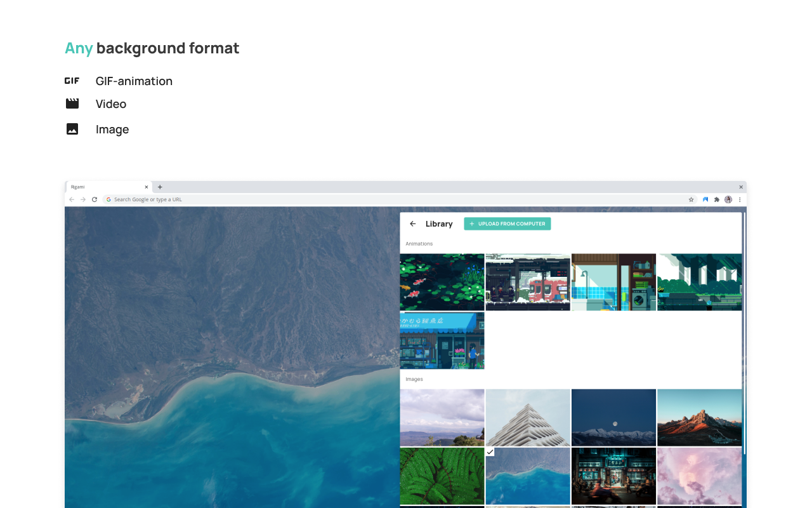This screenshot has height=508, width=812.
Task: Select the white stepped building image
Action: click(x=528, y=418)
